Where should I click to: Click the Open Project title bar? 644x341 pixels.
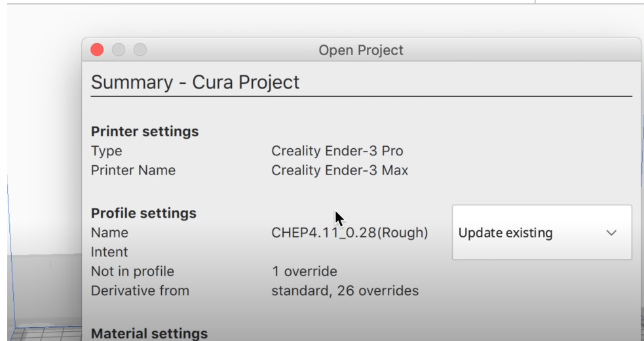(360, 50)
